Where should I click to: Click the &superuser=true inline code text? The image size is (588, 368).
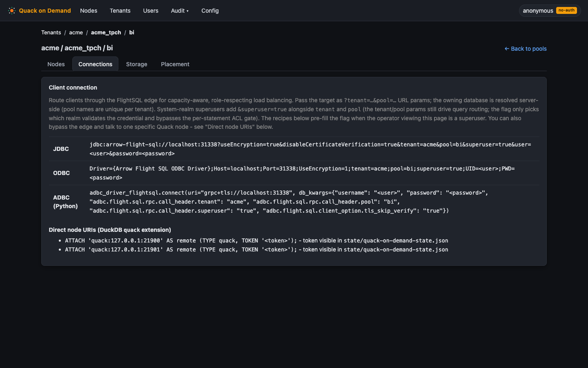262,109
